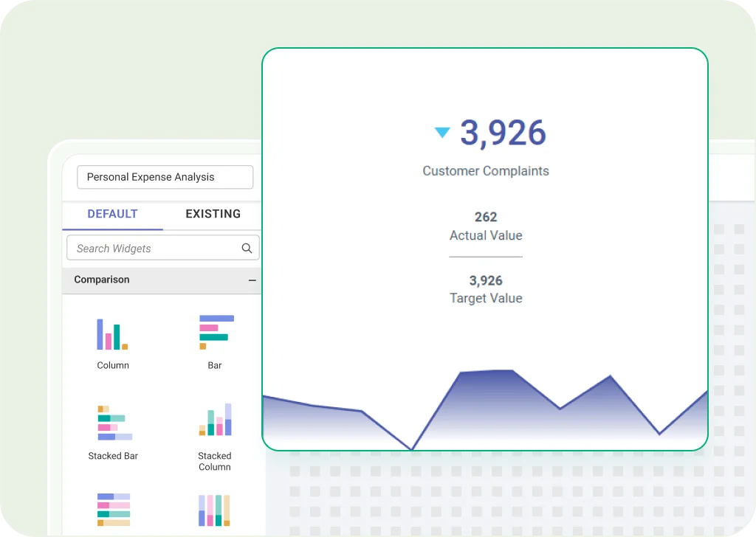The height and width of the screenshot is (537, 756).
Task: Select the Column chart widget icon
Action: [112, 334]
